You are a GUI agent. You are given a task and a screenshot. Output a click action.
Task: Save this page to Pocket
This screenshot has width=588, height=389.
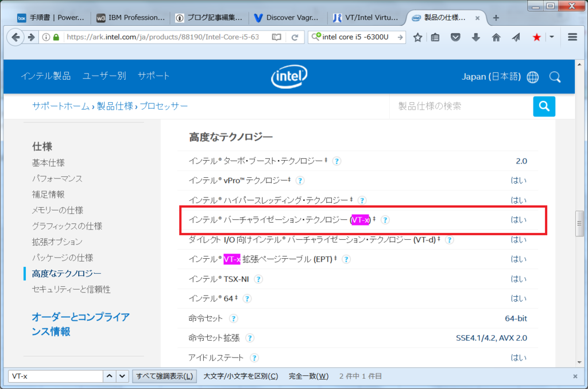(x=455, y=37)
